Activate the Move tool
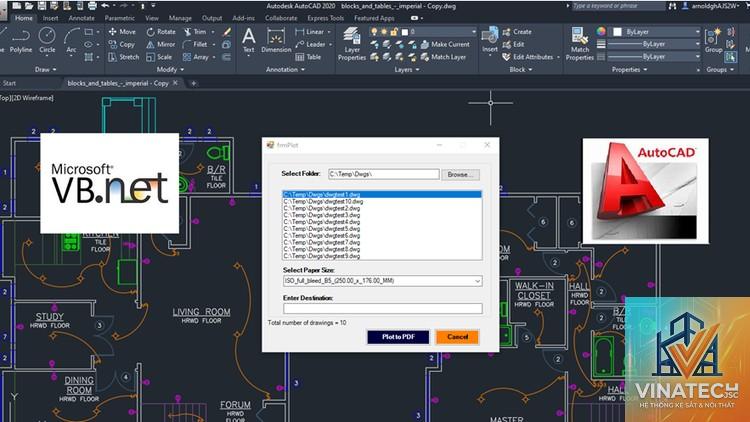 (122, 32)
